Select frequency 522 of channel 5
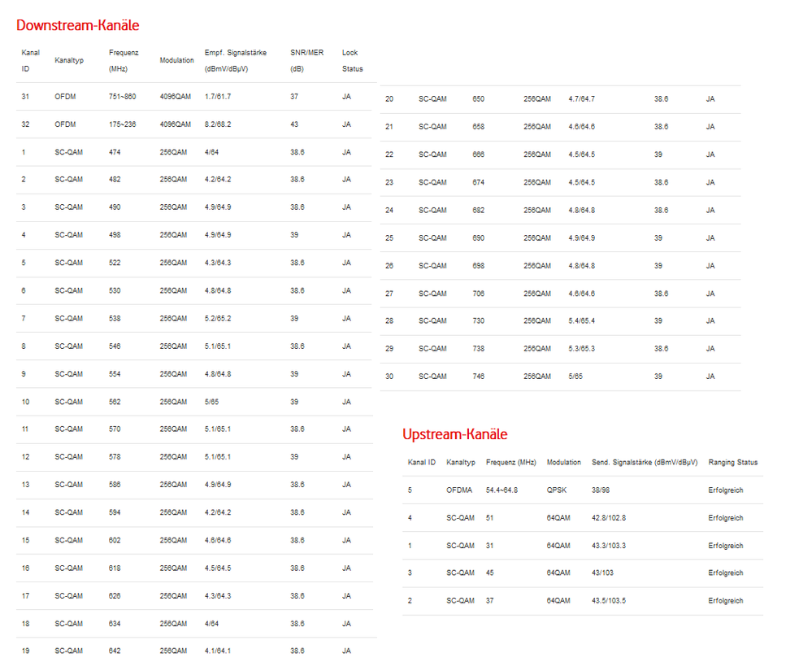 (x=115, y=263)
